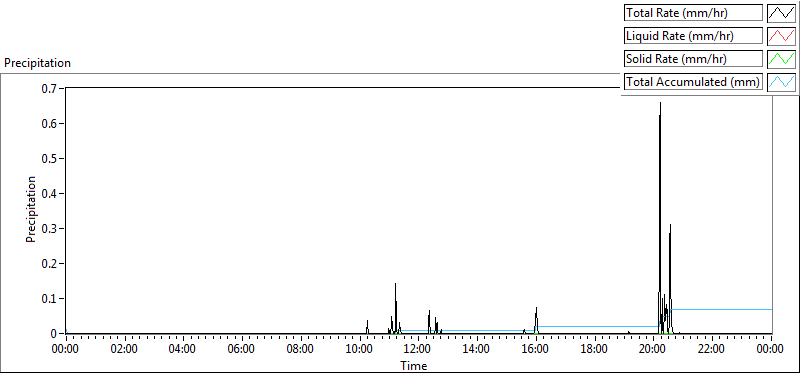Click the 16:00 time axis label
Screen dimensions: 800x373
pyautogui.click(x=536, y=349)
